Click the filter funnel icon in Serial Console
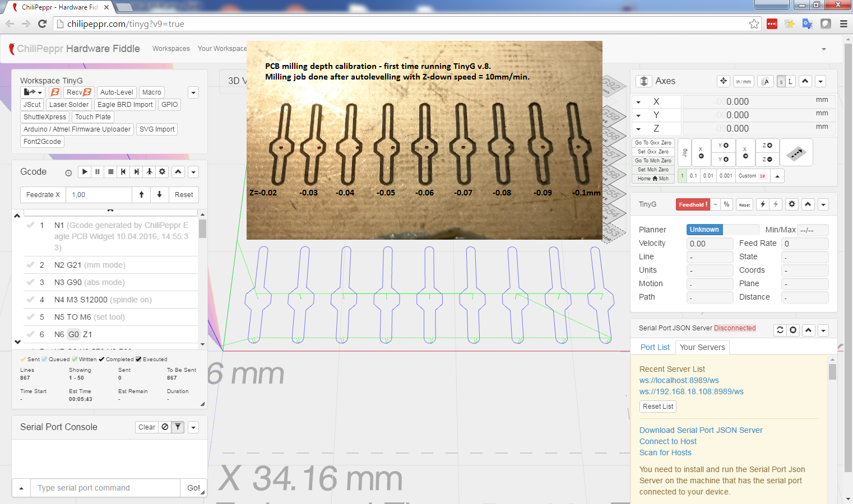Screen dimensions: 853x504 (x=178, y=427)
